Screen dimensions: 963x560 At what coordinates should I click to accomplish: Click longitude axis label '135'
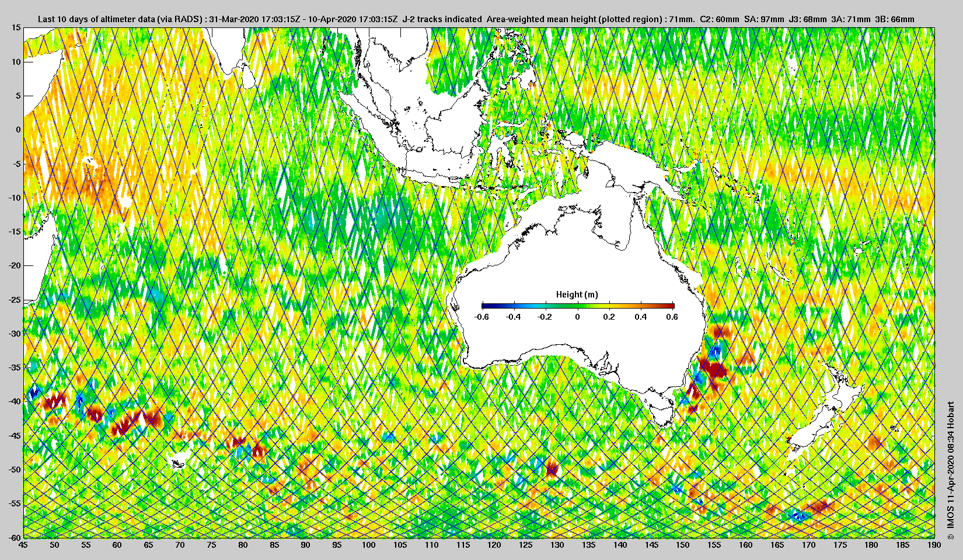[x=588, y=545]
